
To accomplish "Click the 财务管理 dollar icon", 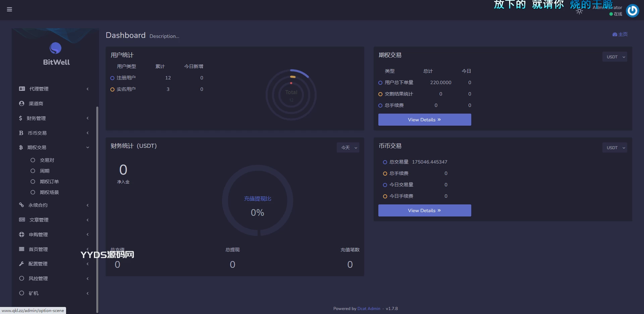I will coord(20,118).
